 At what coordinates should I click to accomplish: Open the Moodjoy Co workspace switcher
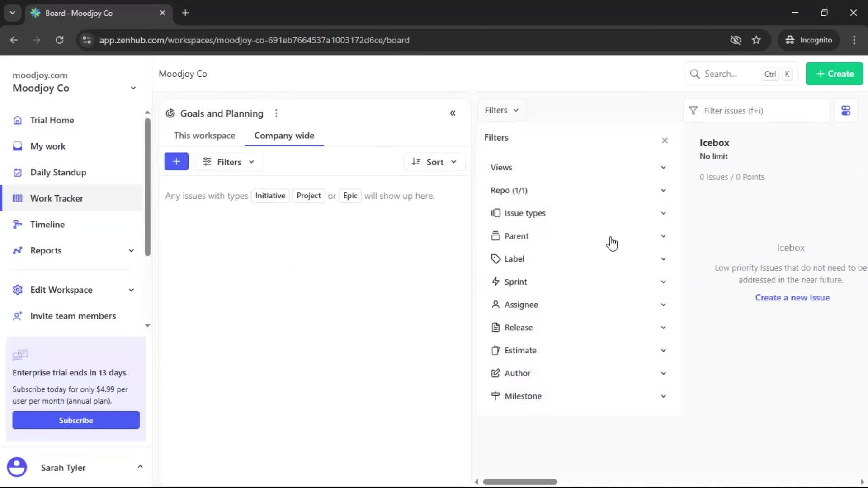click(132, 88)
